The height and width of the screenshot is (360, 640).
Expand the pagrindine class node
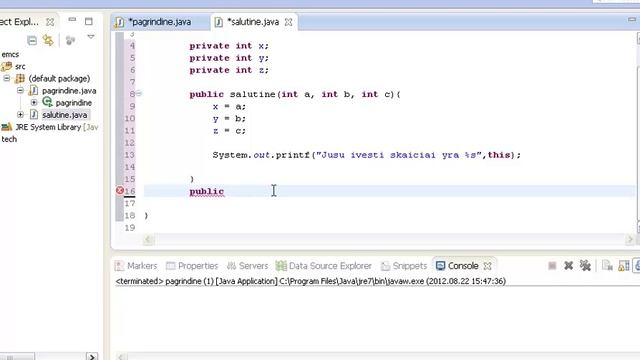pos(34,102)
